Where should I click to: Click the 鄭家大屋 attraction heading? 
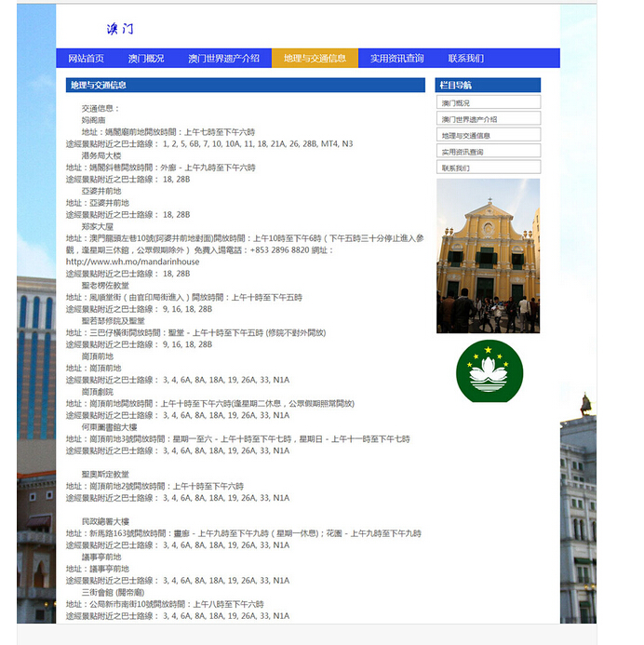click(97, 226)
